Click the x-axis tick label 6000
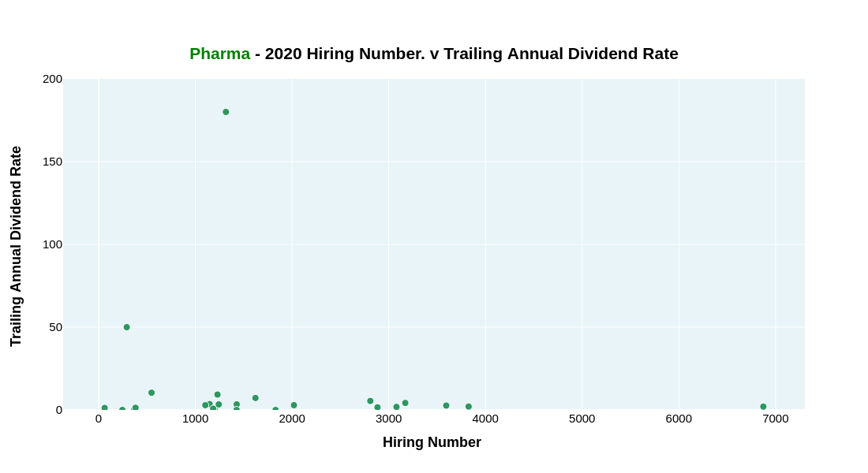Screen dimensions: 868x473 [679, 419]
